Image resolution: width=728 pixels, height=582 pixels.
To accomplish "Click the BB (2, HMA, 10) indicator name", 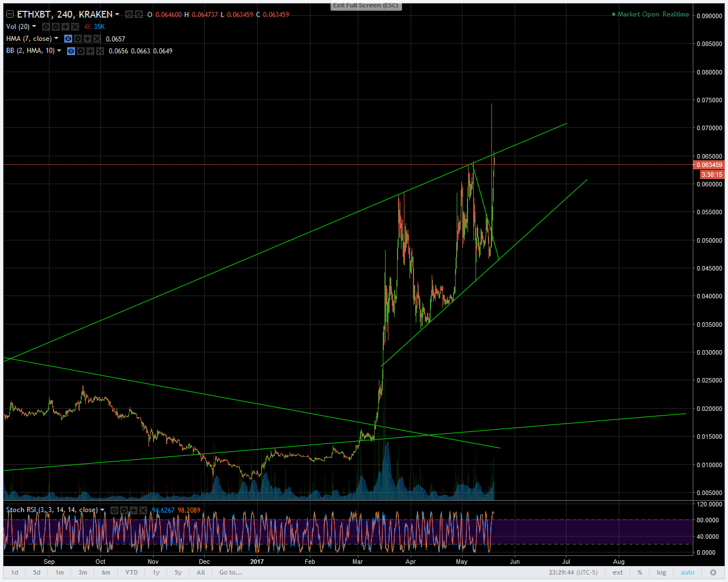I will point(31,51).
